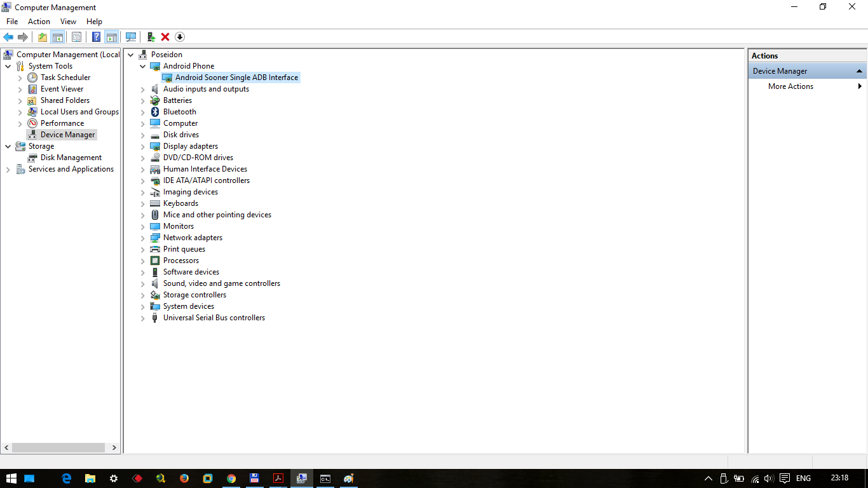Select Disk Management under Storage
The image size is (868, 488).
71,158
